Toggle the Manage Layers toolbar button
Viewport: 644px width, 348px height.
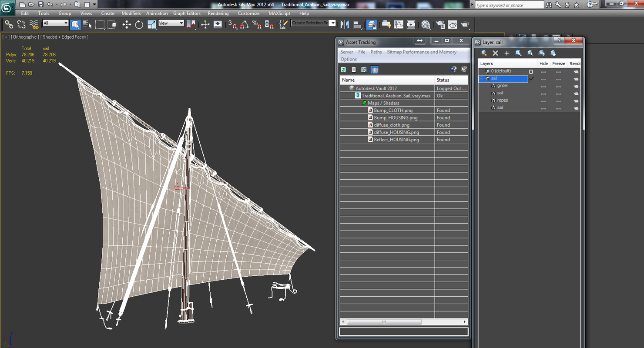[x=372, y=24]
